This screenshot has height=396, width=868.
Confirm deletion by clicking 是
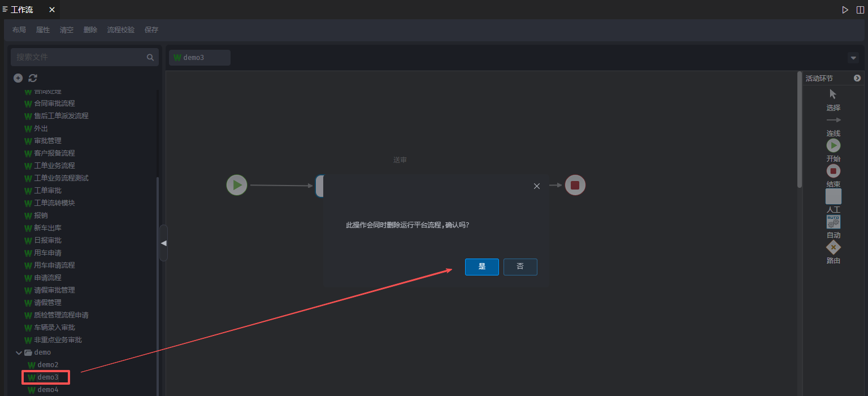481,267
